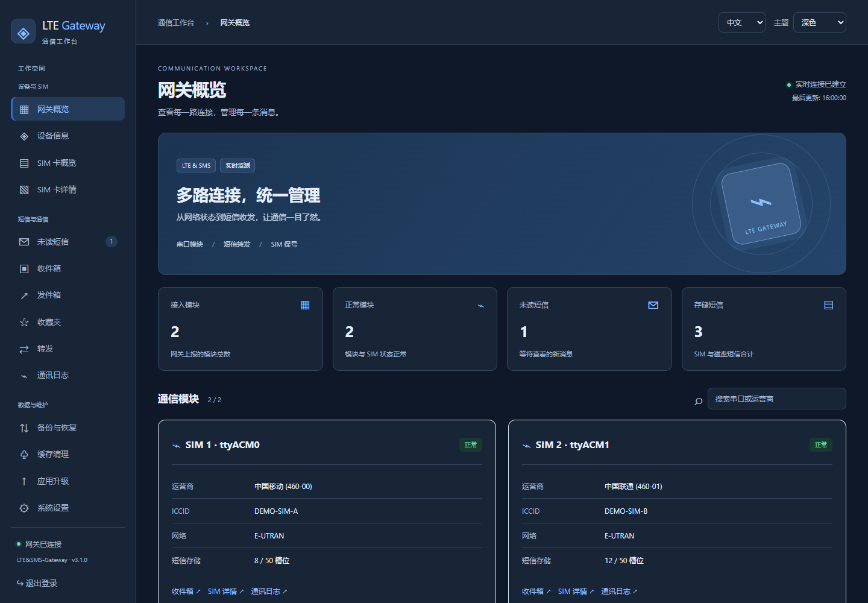The width and height of the screenshot is (868, 603).
Task: Open 网关概览 in the sidebar
Action: [x=68, y=109]
